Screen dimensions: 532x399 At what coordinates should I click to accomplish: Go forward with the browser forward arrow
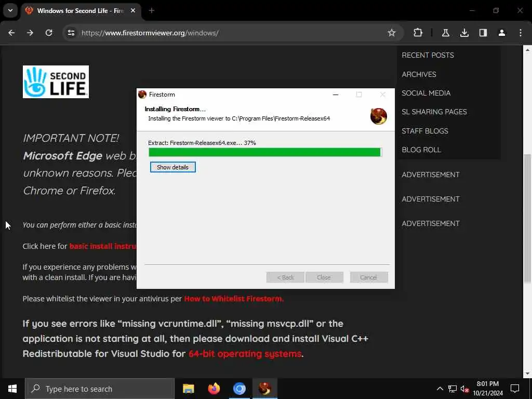(30, 33)
